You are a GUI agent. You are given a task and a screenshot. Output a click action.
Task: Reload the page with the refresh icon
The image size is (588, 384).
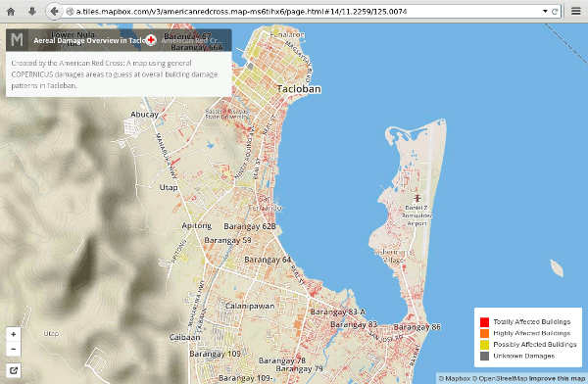(x=555, y=11)
